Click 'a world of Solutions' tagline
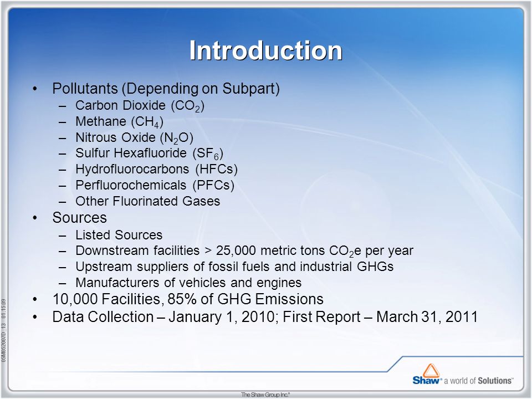This screenshot has width=532, height=399. pyautogui.click(x=478, y=381)
